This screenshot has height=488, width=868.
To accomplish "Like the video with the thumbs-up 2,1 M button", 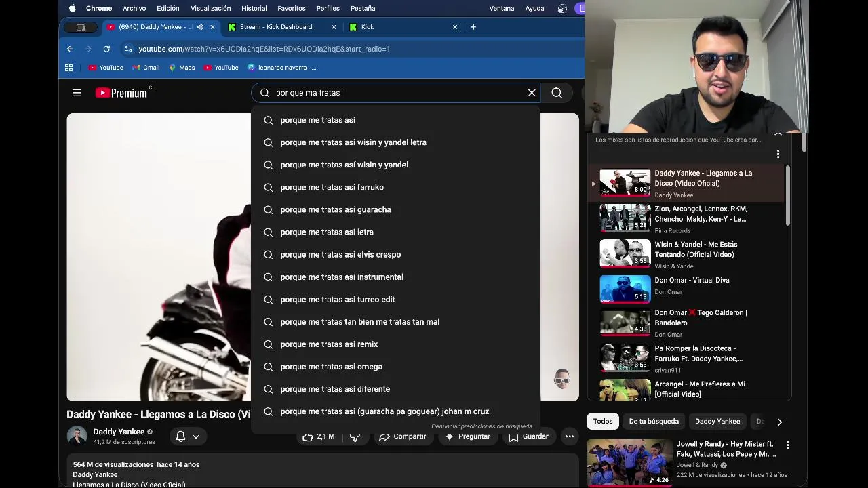I will pyautogui.click(x=318, y=436).
